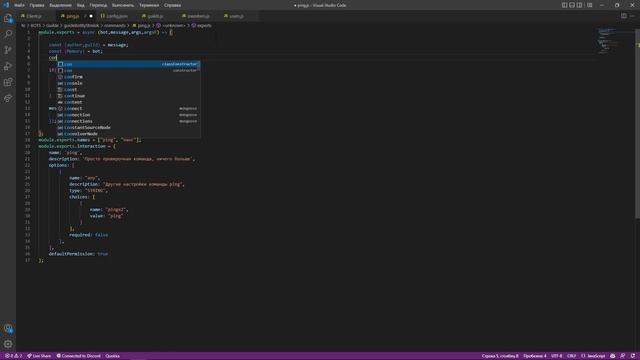Open the editor More Actions ellipsis
Viewport: 640px width, 360px height.
pyautogui.click(x=632, y=16)
